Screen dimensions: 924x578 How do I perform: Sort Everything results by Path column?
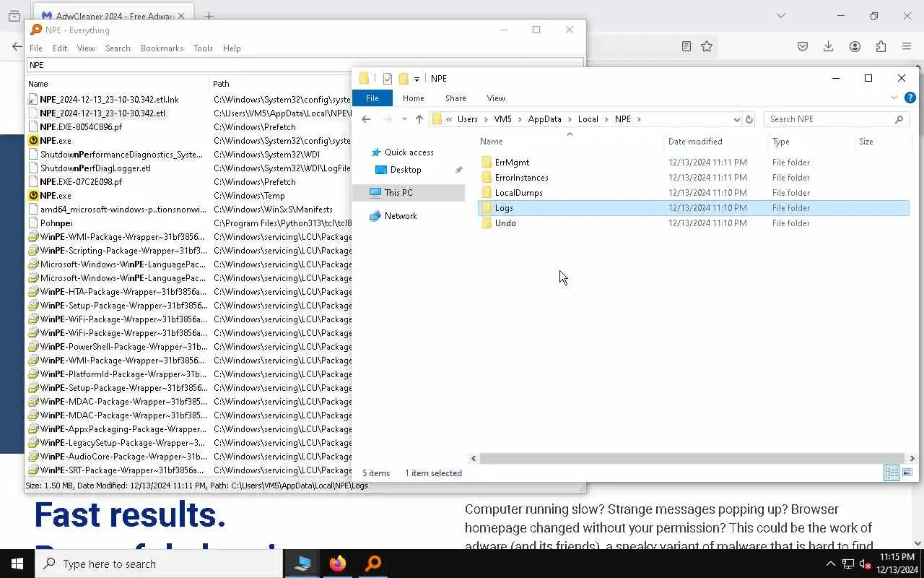[x=281, y=84]
